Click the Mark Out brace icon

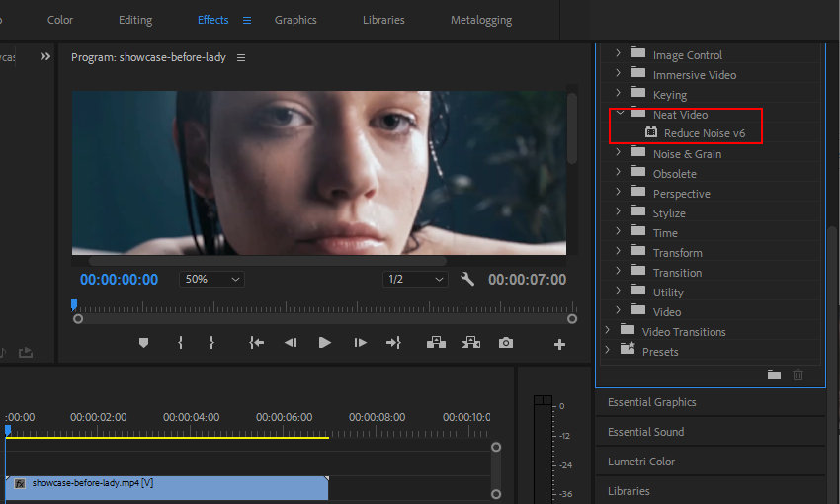(211, 343)
